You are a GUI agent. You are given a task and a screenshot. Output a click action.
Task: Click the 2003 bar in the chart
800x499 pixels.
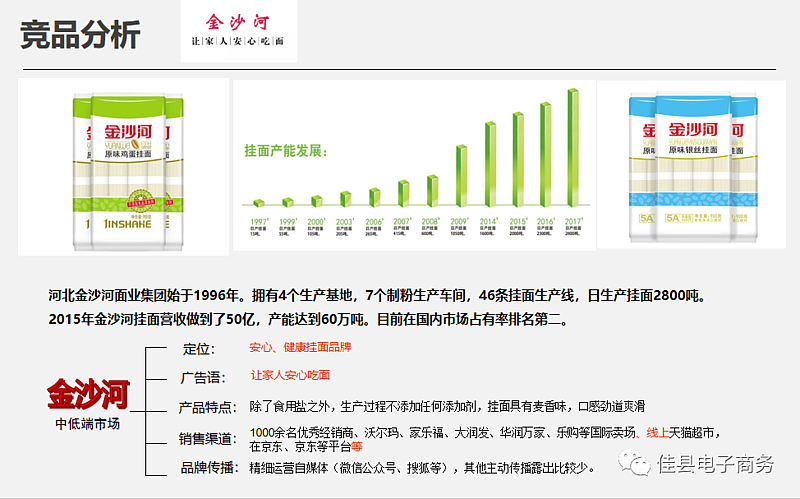pyautogui.click(x=345, y=199)
